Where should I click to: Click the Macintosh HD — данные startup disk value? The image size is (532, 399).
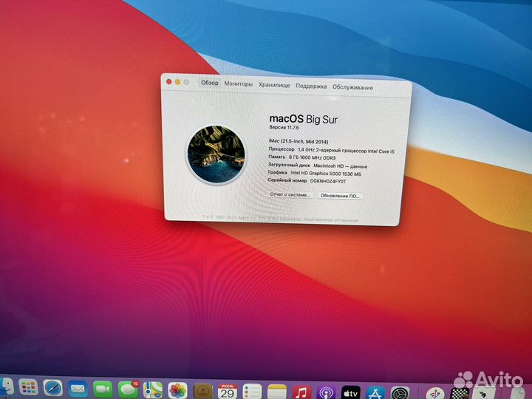click(x=341, y=166)
